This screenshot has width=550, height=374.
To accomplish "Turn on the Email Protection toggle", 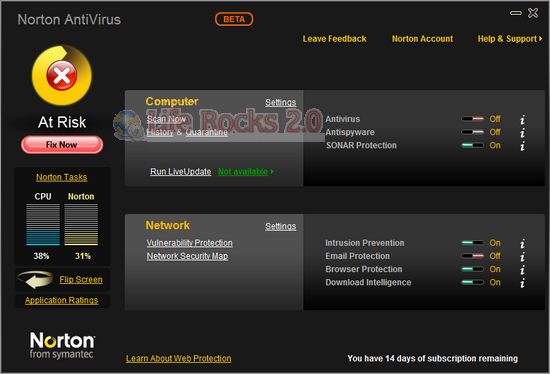I will (472, 256).
